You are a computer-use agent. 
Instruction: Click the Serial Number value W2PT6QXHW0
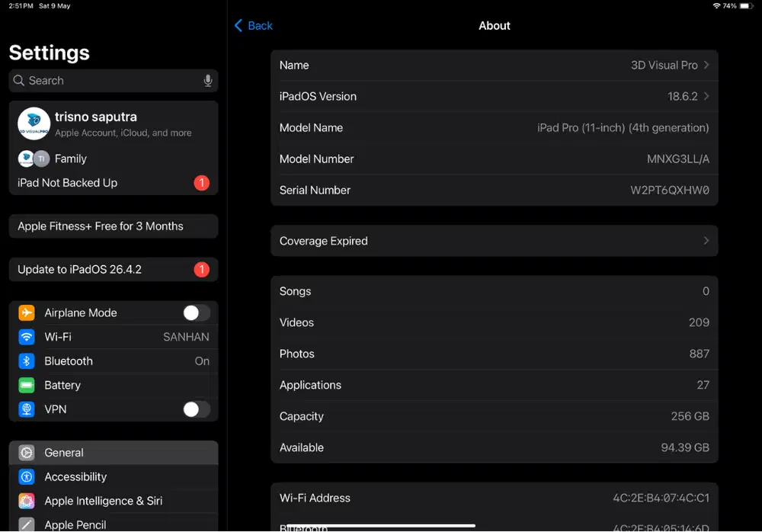coord(670,190)
